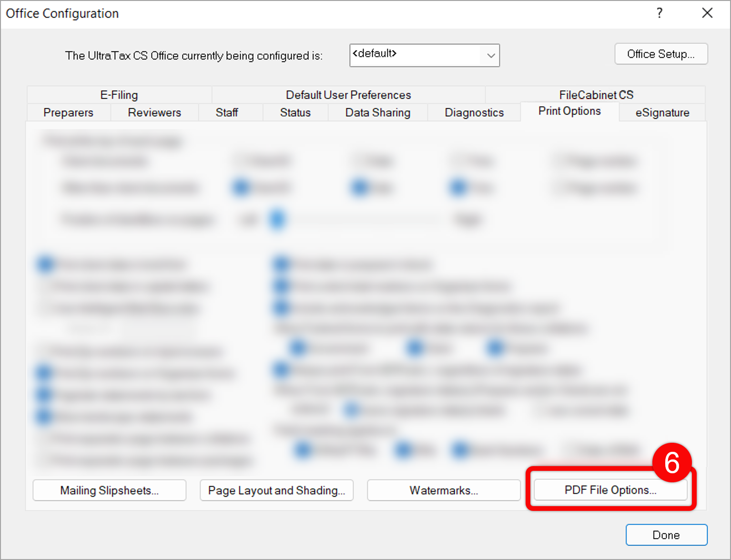Click the Page Layout and Shading button
Screen dimensions: 731x560
click(x=276, y=490)
